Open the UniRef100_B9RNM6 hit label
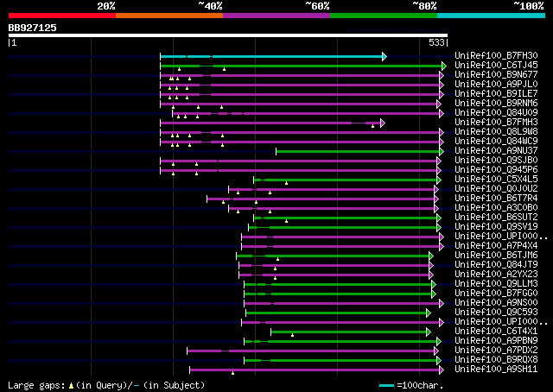 click(496, 103)
